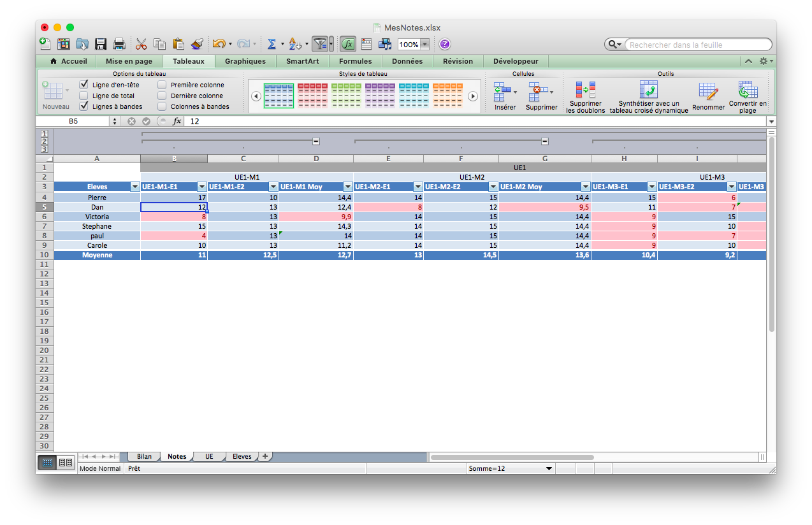This screenshot has height=525, width=812.
Task: Select the Format Painter brush icon
Action: pyautogui.click(x=197, y=43)
